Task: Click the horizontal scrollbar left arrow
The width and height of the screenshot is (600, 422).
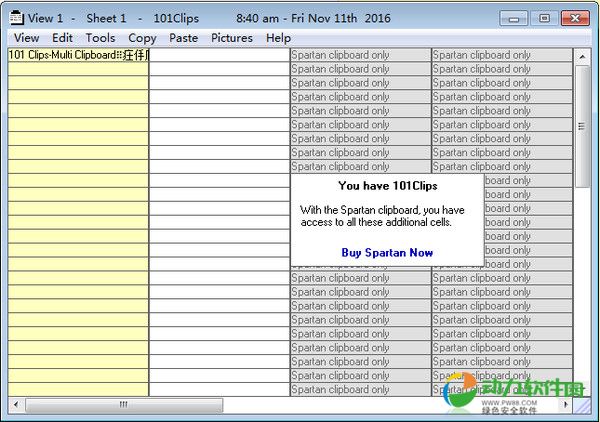Action: [16, 405]
